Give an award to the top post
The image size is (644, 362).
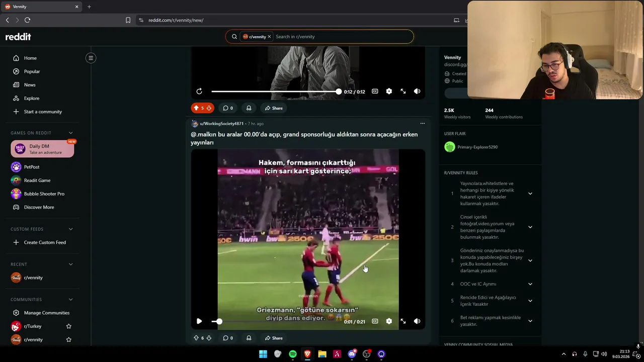click(x=249, y=108)
